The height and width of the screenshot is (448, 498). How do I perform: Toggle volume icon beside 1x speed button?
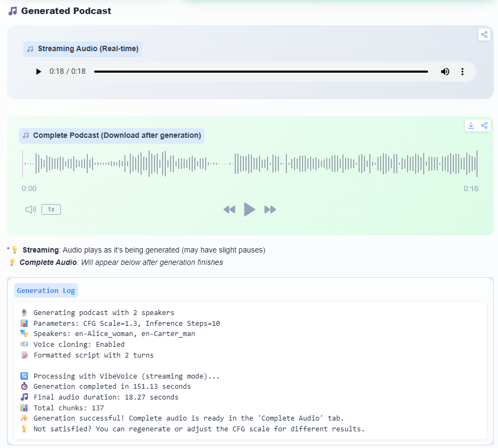pyautogui.click(x=31, y=209)
